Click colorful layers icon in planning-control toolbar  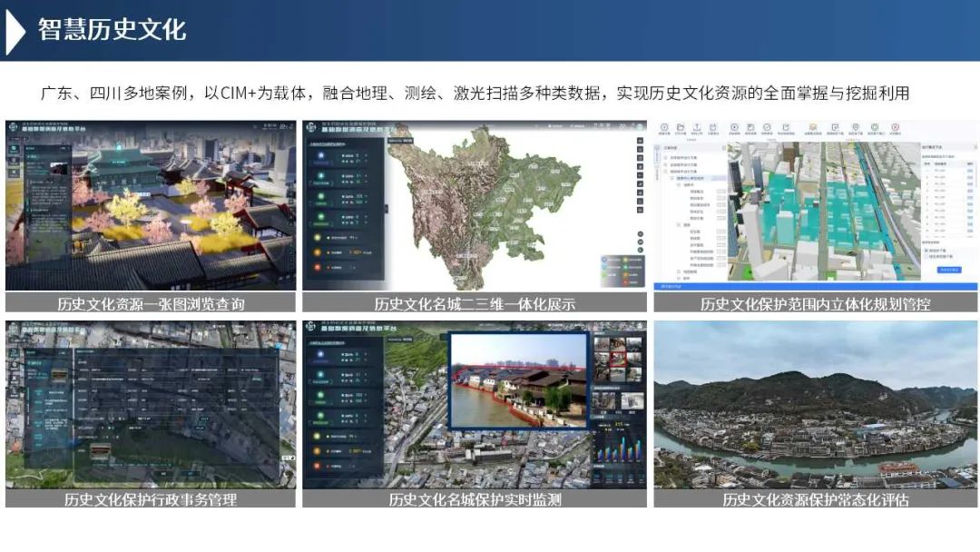point(813,127)
